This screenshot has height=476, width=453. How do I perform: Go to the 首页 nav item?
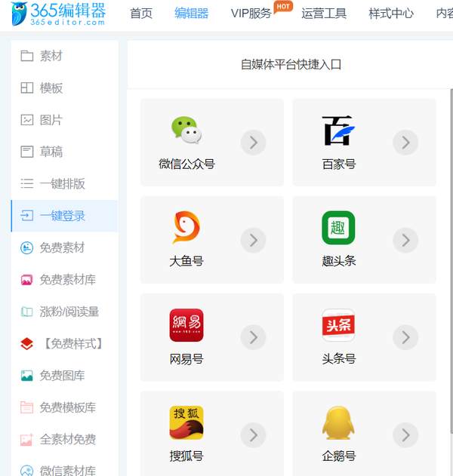click(141, 14)
